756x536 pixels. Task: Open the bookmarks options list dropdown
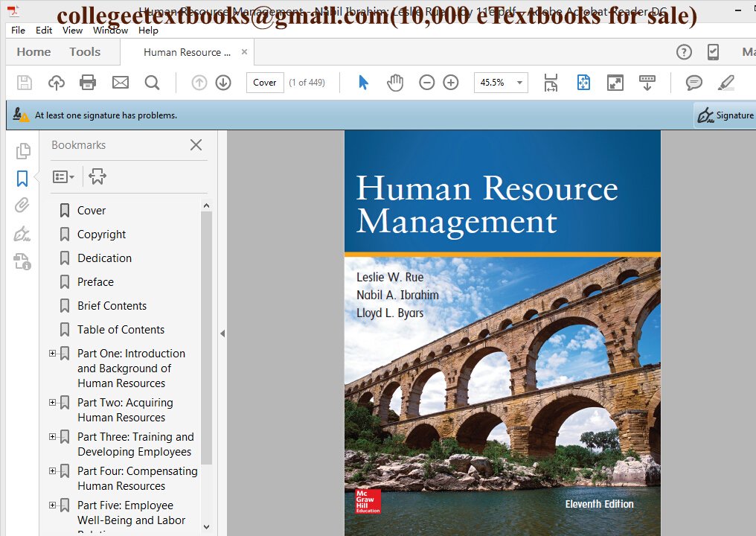click(63, 176)
